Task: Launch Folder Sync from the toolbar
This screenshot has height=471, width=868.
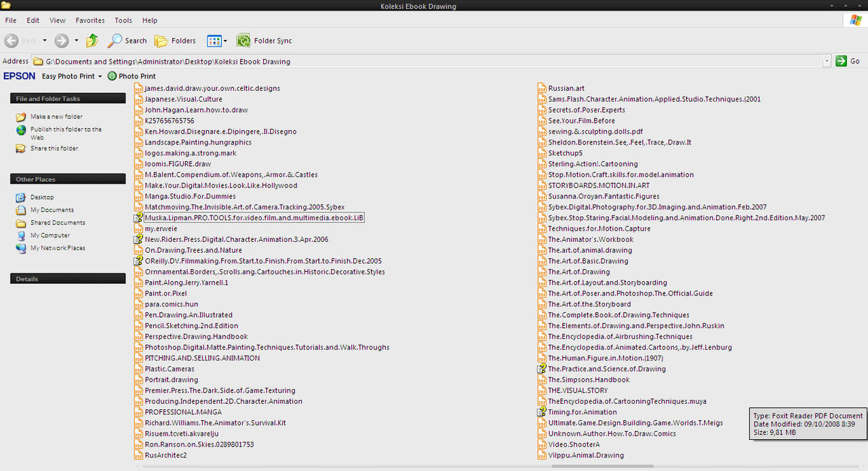Action: click(x=264, y=41)
